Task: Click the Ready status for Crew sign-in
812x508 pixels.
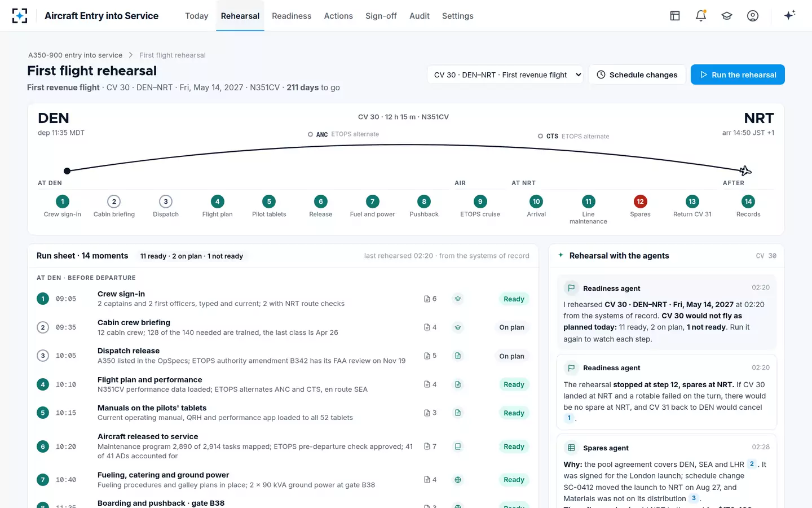Action: 514,299
